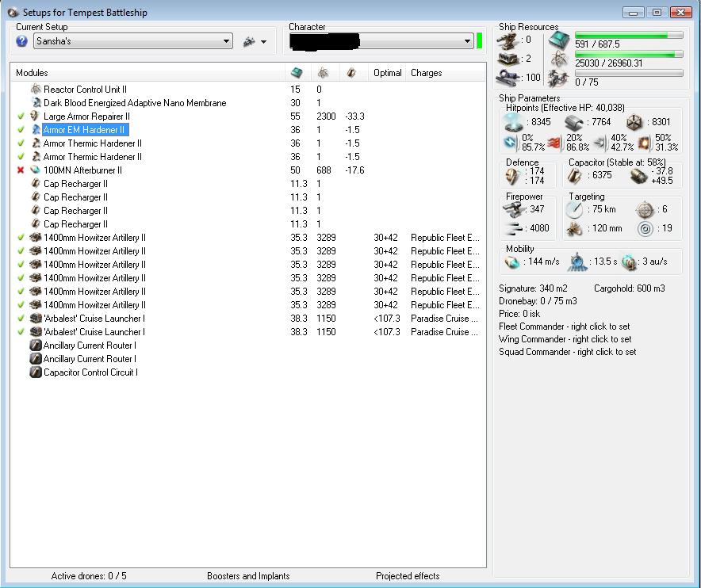This screenshot has width=701, height=588.
Task: Toggle the red X on 100MN Afterburner II
Action: pos(21,170)
